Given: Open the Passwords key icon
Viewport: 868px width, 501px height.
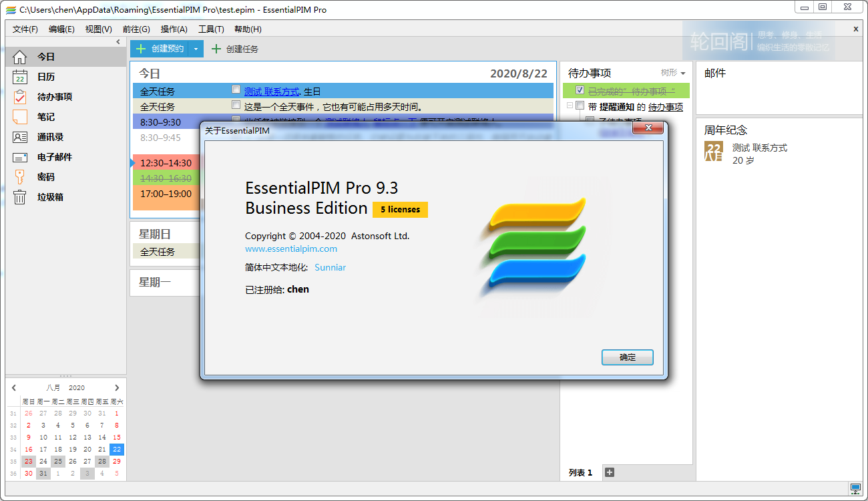Looking at the screenshot, I should (x=20, y=177).
